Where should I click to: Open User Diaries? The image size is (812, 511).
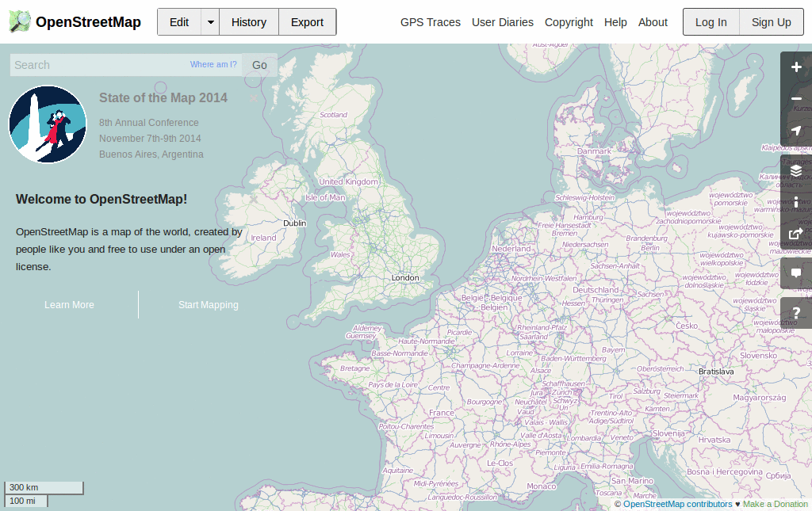pos(503,22)
